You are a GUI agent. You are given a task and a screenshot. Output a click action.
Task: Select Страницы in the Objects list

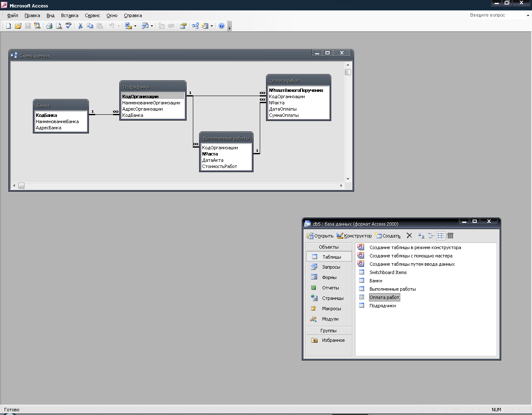click(329, 298)
